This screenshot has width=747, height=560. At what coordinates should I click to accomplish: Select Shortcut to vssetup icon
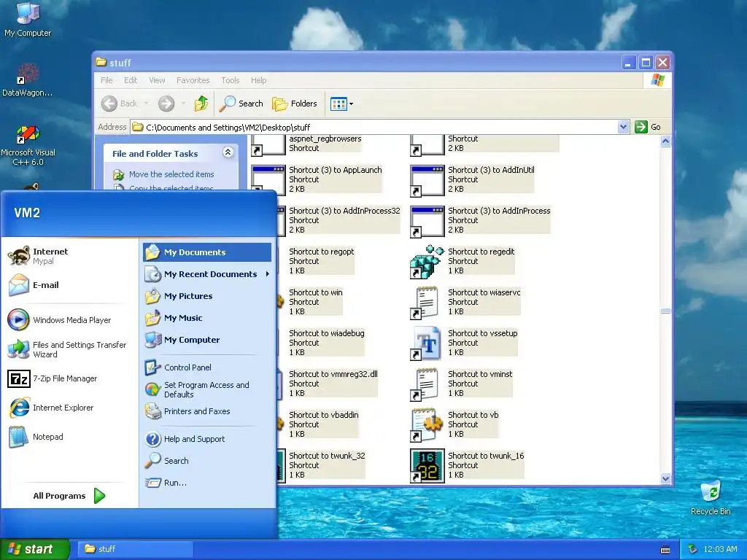pos(425,343)
